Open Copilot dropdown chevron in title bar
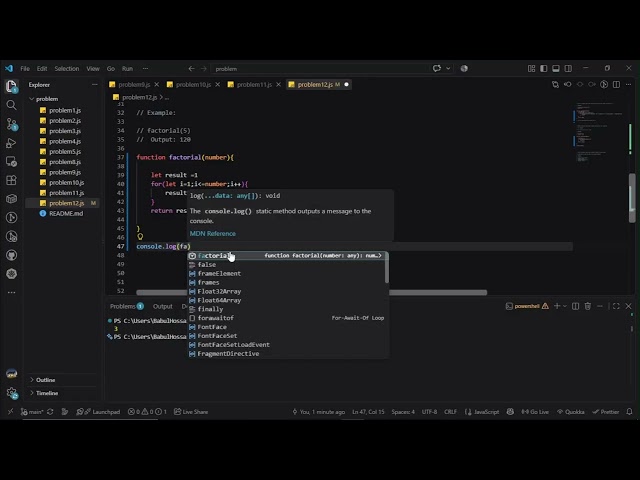The height and width of the screenshot is (480, 640). point(448,68)
